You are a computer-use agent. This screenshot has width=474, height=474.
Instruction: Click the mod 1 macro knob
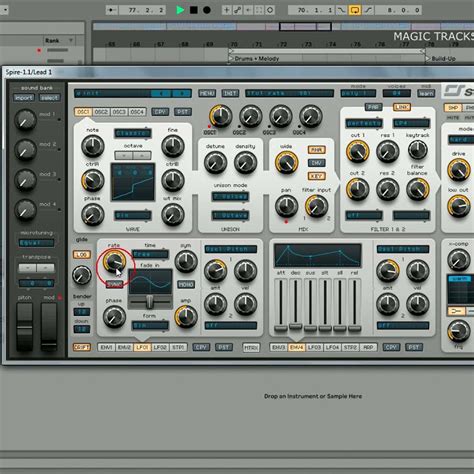25,120
